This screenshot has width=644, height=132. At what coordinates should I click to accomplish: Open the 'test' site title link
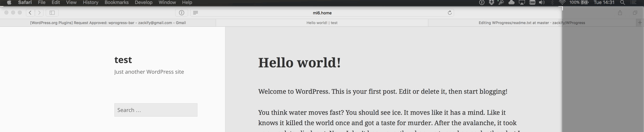point(123,60)
